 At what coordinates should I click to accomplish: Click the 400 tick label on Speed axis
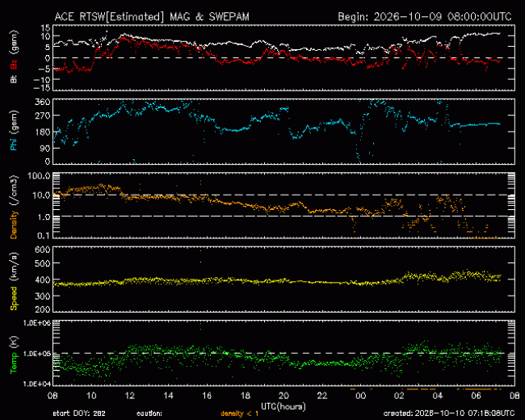coord(43,279)
